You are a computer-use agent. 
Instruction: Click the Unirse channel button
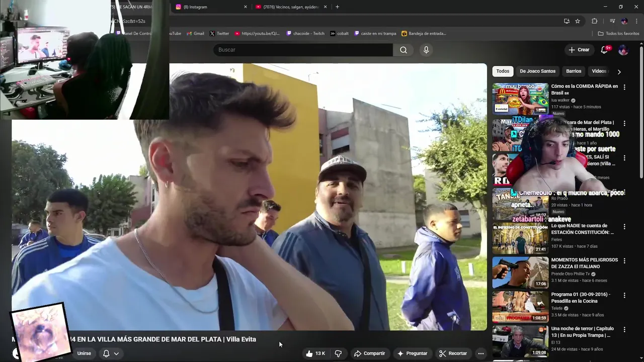[x=84, y=353]
